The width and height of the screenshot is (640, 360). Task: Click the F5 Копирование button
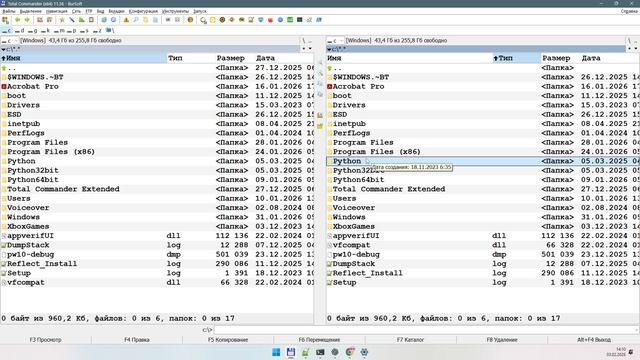point(228,340)
